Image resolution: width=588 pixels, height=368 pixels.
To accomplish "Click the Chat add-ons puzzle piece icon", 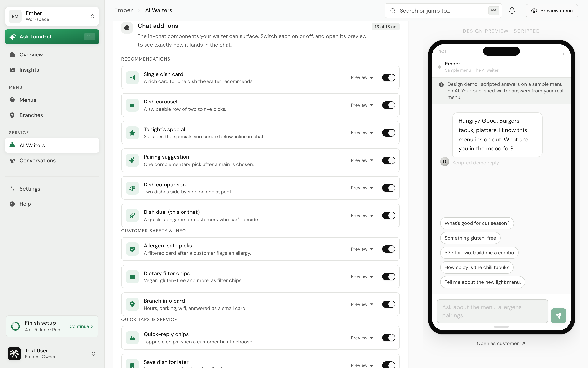I will [x=127, y=28].
